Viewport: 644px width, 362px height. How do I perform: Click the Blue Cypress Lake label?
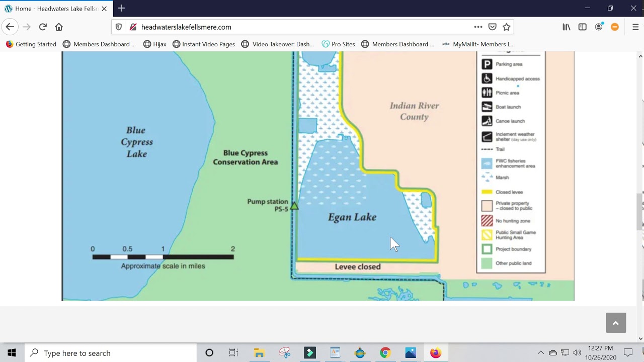pos(137,142)
